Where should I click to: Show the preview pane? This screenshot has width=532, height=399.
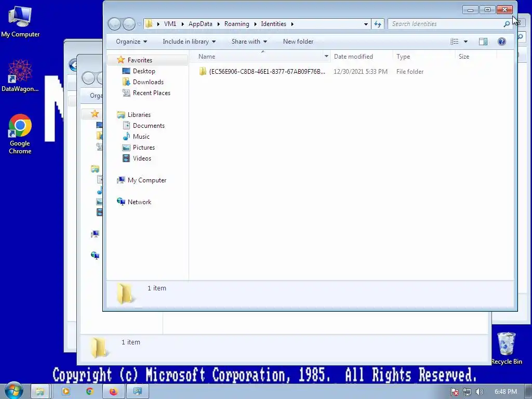(x=483, y=42)
